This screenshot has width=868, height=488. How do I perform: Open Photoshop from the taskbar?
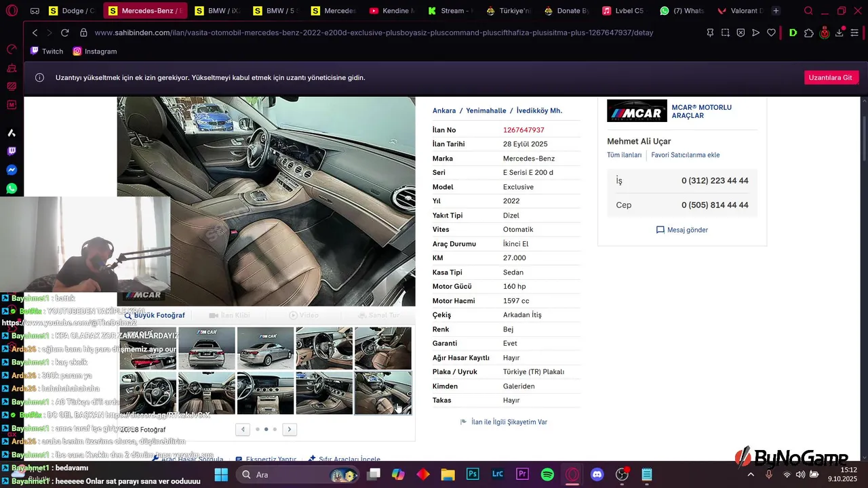click(473, 474)
